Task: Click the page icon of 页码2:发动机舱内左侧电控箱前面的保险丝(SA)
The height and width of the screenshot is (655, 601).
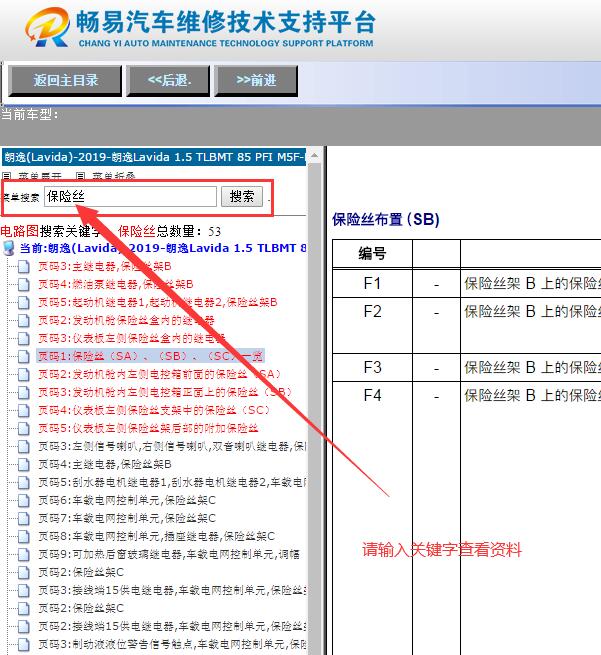Action: coord(23,374)
